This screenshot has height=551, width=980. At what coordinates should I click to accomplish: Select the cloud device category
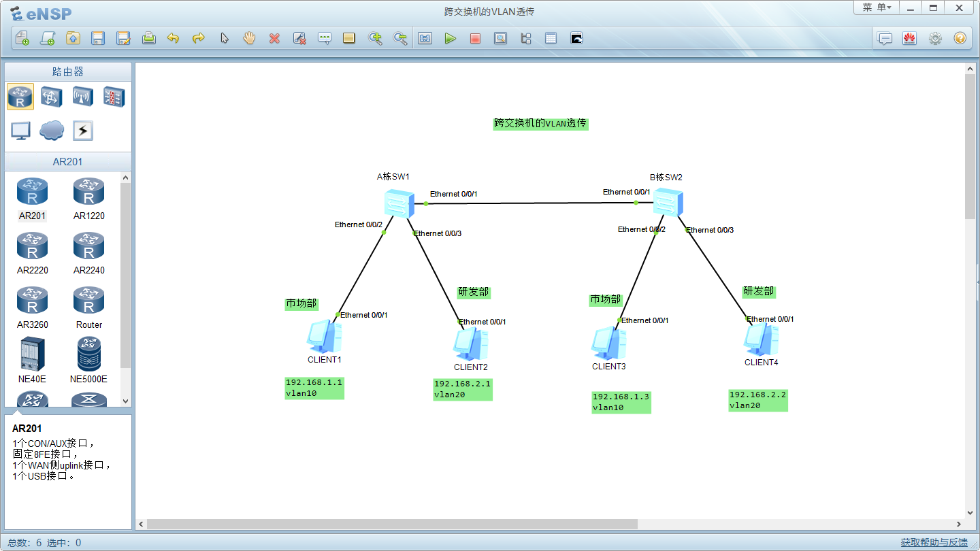(x=52, y=131)
